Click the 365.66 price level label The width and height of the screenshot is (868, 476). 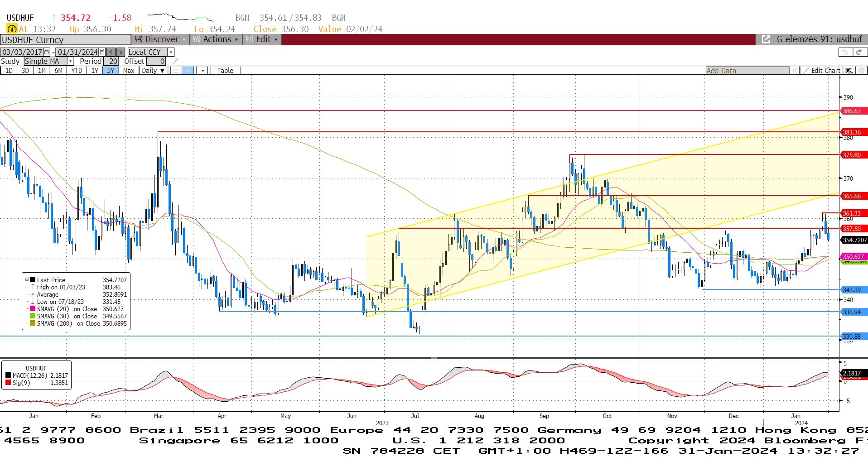point(854,196)
